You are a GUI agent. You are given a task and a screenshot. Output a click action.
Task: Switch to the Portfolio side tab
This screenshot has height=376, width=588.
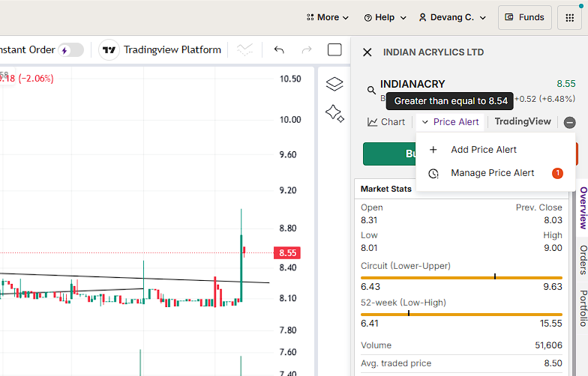click(583, 308)
